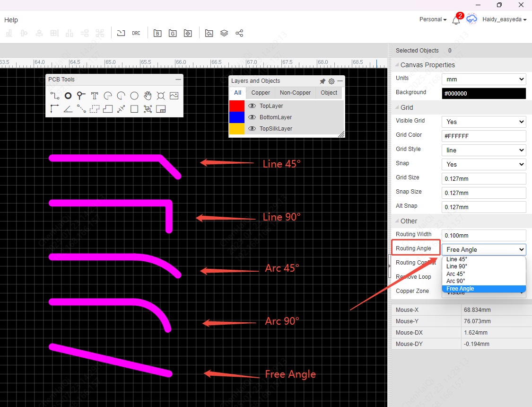Screen dimensions: 532x407
Task: Click the TopLayer red color swatch
Action: 237,106
